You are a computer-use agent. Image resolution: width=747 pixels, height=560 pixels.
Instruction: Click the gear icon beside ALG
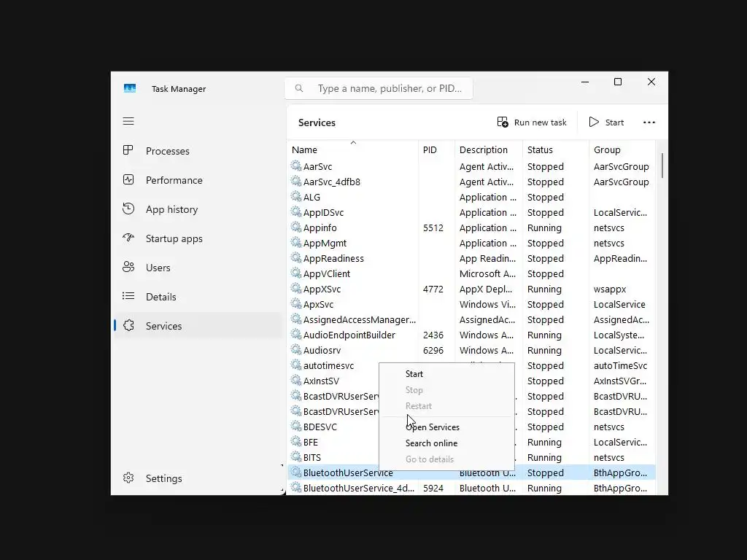point(296,196)
